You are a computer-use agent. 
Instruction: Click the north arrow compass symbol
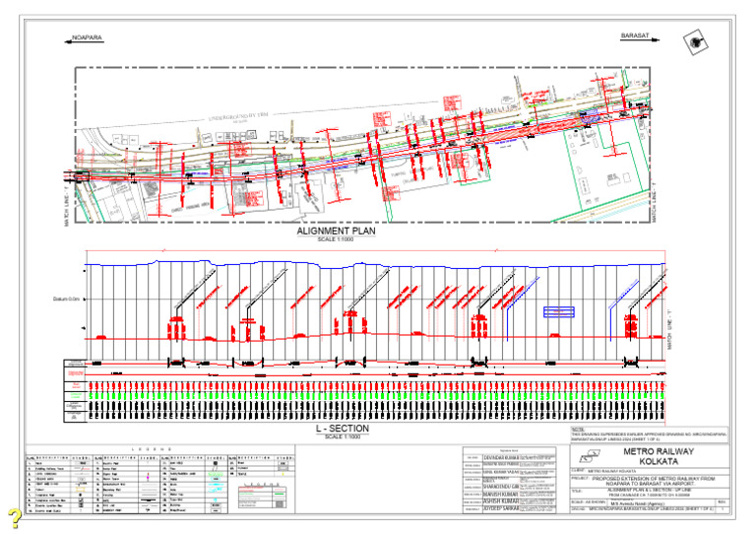coord(695,42)
